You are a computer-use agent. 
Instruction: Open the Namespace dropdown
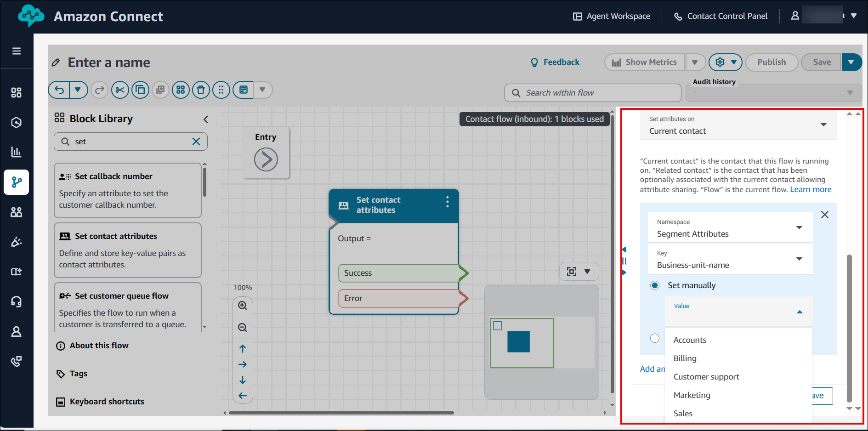pos(730,228)
